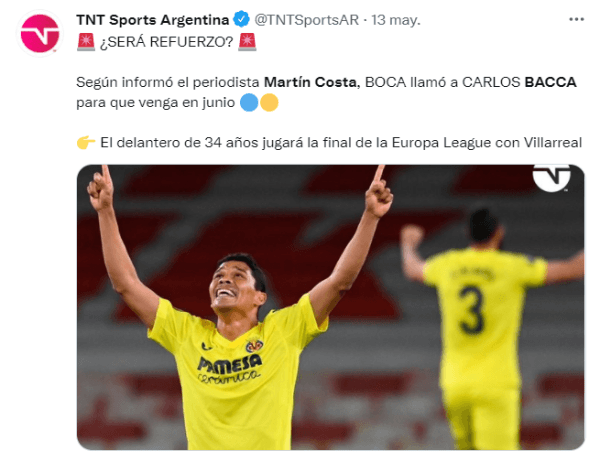Click the TNT watermark logo in the photo
Viewport: 600px width, 462px height.
551,177
